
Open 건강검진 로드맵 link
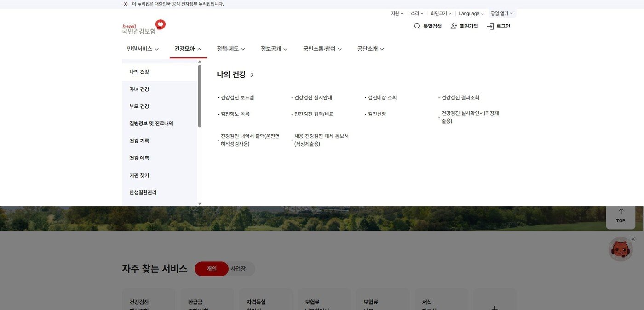tap(237, 97)
